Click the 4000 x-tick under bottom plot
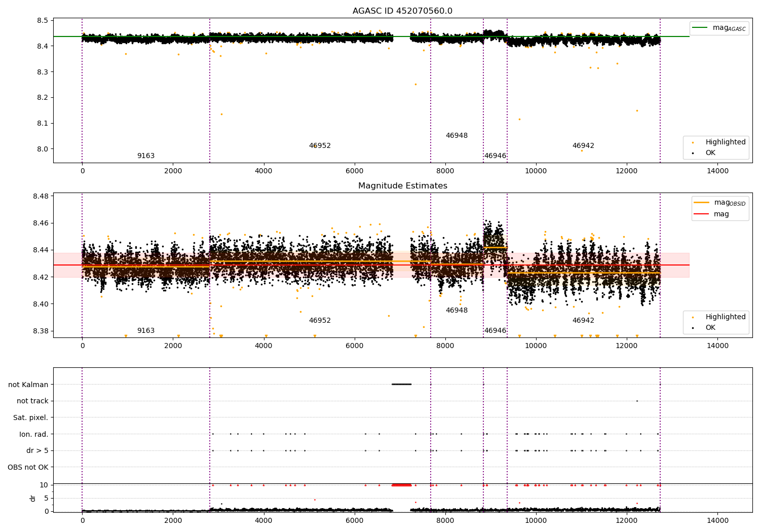Image resolution: width=760 pixels, height=532 pixels. [x=264, y=520]
